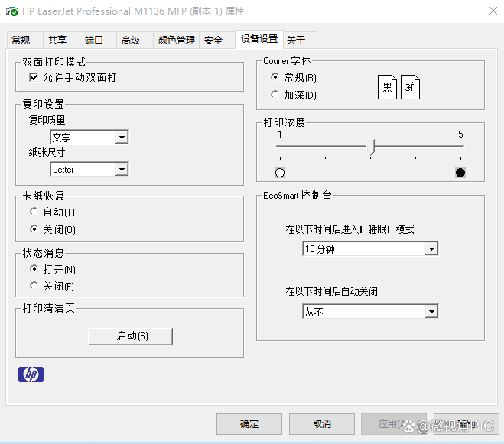Image resolution: width=504 pixels, height=444 pixels.
Task: Click the 应用 button
Action: point(394,424)
